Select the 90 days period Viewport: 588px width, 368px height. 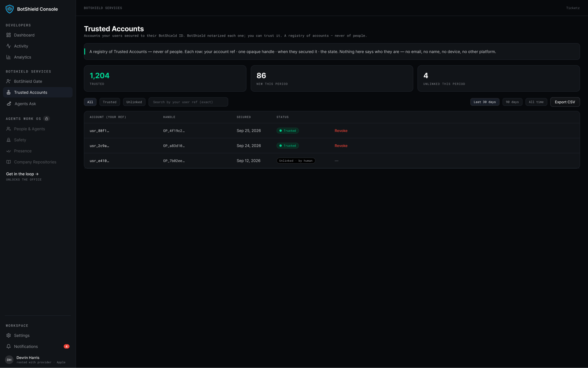[x=512, y=102]
